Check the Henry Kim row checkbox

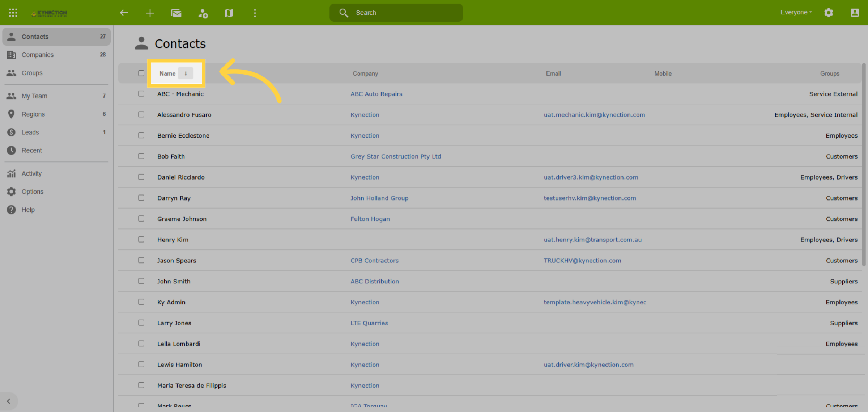pos(141,239)
